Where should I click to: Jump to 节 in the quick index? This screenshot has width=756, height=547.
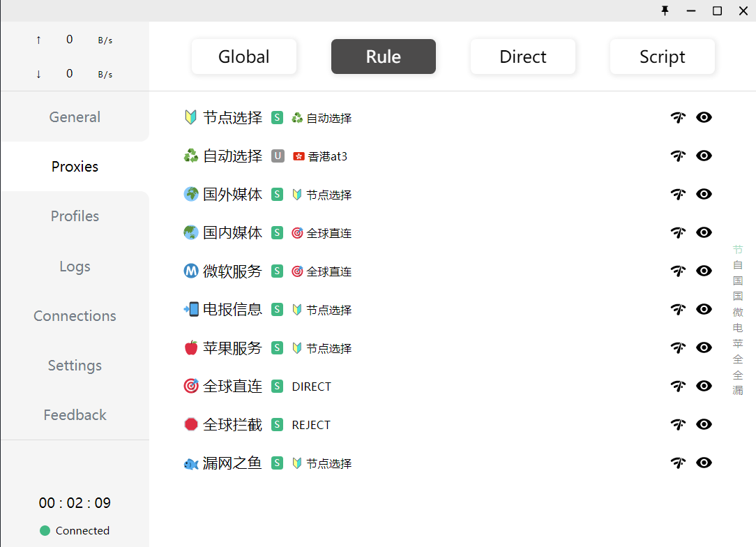tap(738, 249)
